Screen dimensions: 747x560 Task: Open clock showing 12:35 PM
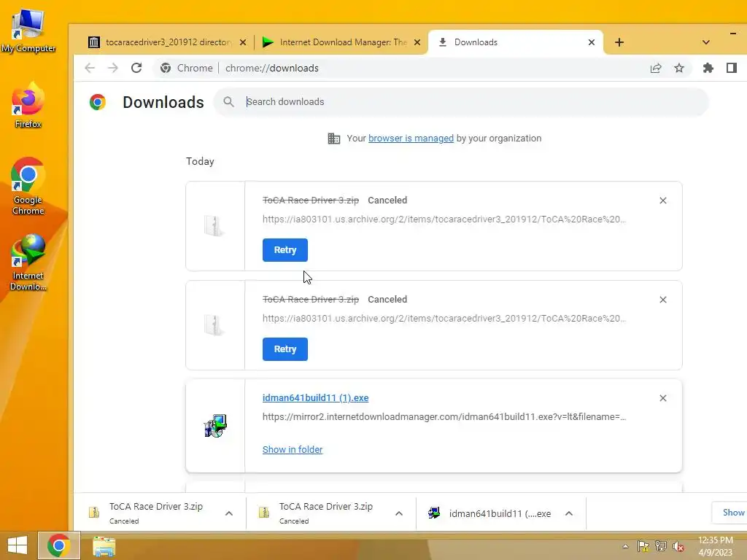pyautogui.click(x=715, y=546)
